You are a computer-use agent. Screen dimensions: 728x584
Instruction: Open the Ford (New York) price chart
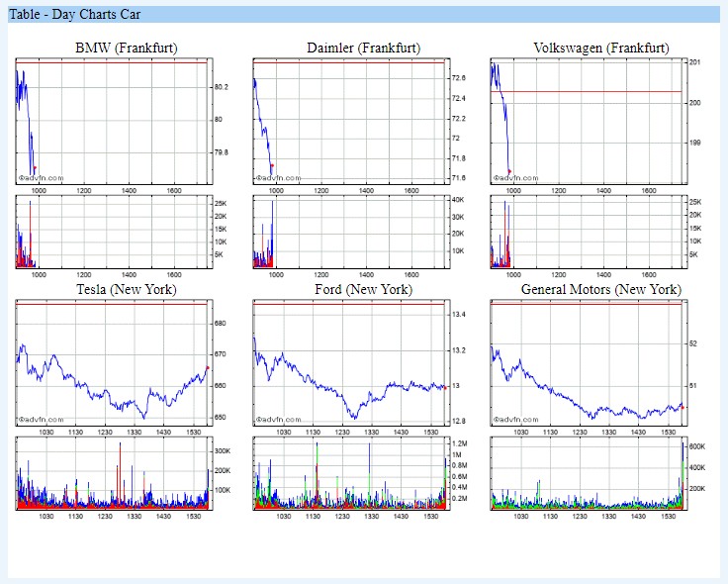(x=352, y=362)
